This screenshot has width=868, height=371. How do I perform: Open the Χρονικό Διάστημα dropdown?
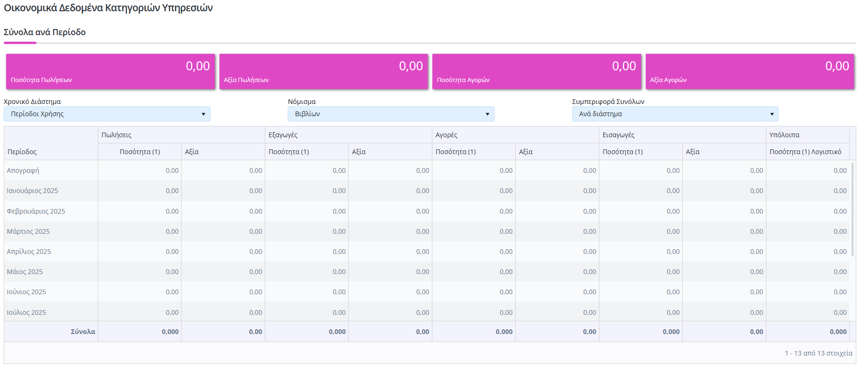pos(107,114)
